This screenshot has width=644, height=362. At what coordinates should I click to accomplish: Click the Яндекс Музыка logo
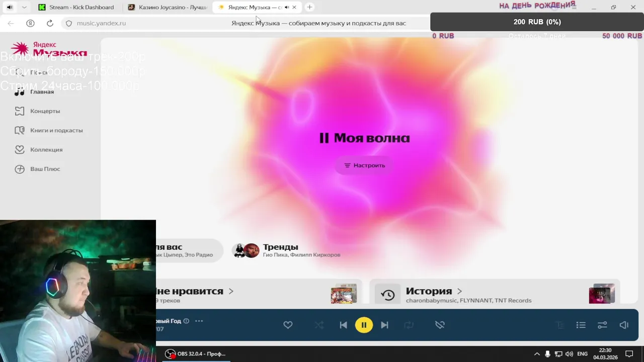point(49,49)
